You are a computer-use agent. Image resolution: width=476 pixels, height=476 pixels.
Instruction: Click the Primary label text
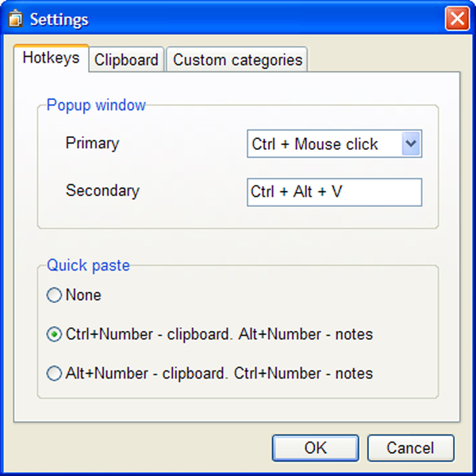coord(92,143)
